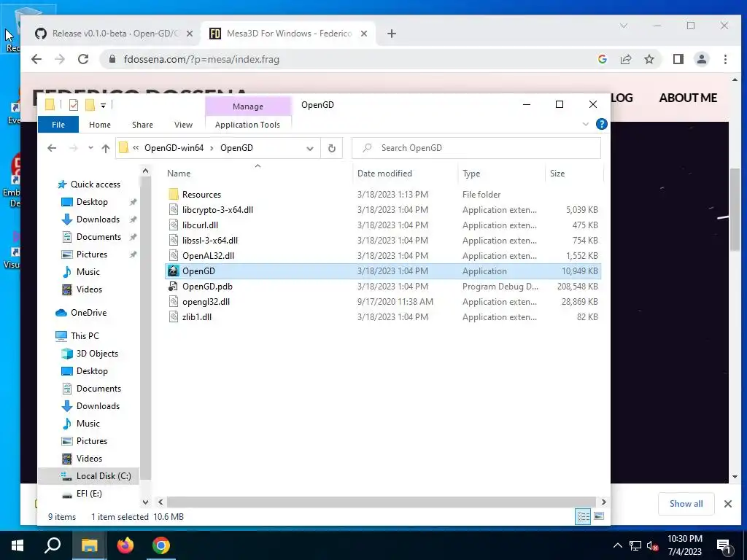Viewport: 747px width, 560px height.
Task: Select the OpenAL32.dll file icon
Action: click(174, 255)
